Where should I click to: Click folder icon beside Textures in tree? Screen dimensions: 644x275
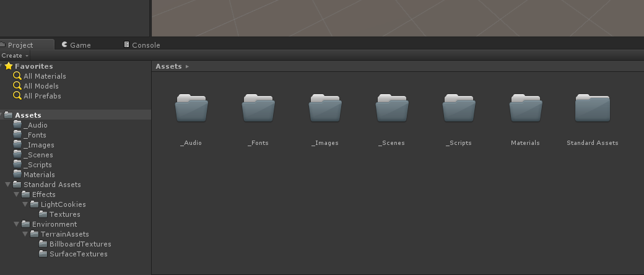43,214
